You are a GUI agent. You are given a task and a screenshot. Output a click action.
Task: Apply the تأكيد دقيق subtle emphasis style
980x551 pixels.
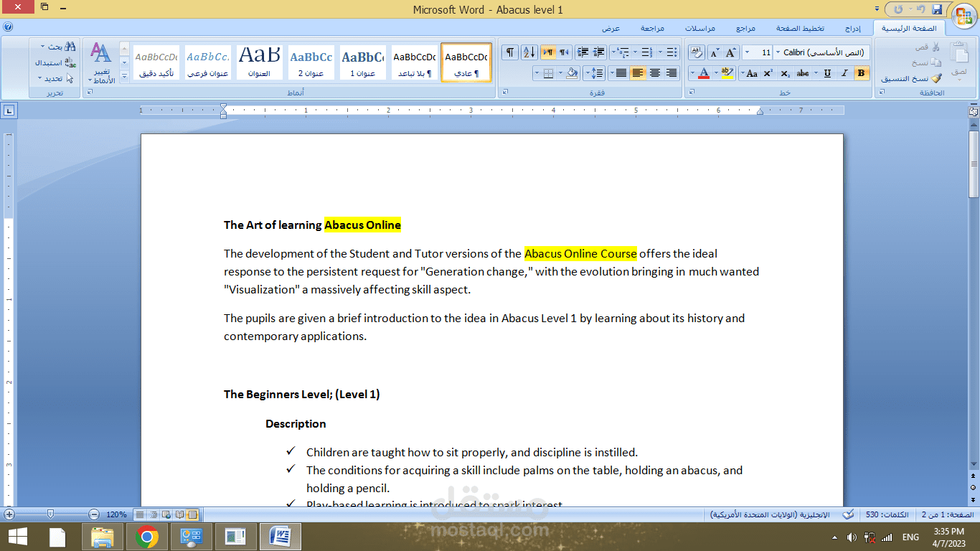tap(156, 62)
